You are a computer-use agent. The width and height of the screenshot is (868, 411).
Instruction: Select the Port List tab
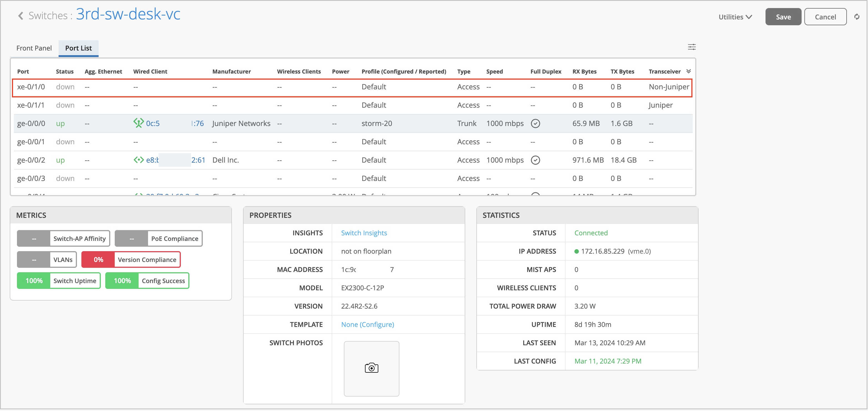[x=78, y=48]
